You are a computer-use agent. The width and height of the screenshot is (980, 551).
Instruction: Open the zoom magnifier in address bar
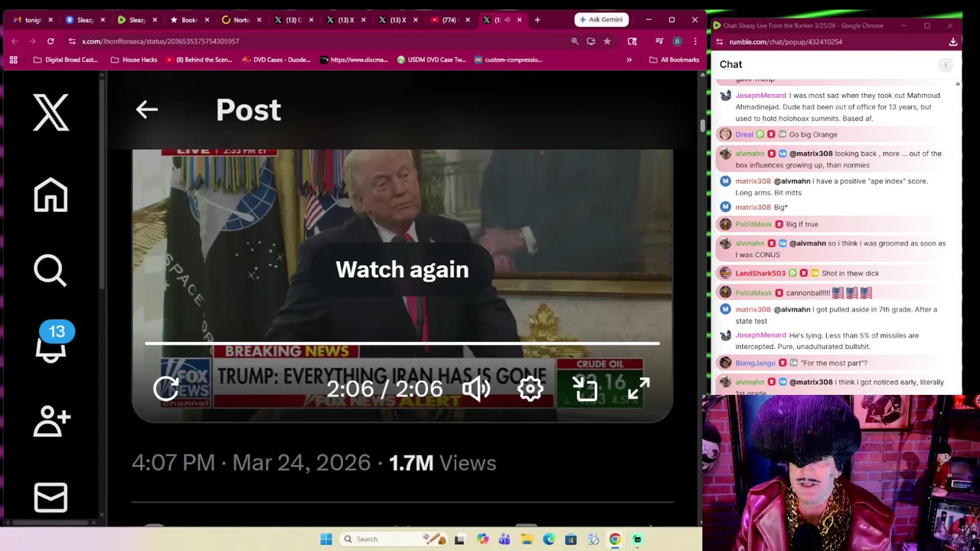(x=575, y=41)
